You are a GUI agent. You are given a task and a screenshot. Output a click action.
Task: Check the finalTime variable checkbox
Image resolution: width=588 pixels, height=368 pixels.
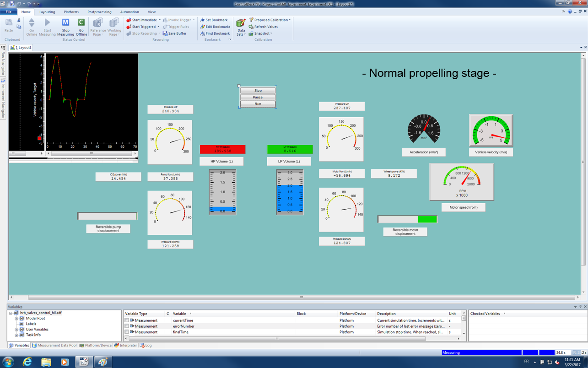(x=126, y=332)
